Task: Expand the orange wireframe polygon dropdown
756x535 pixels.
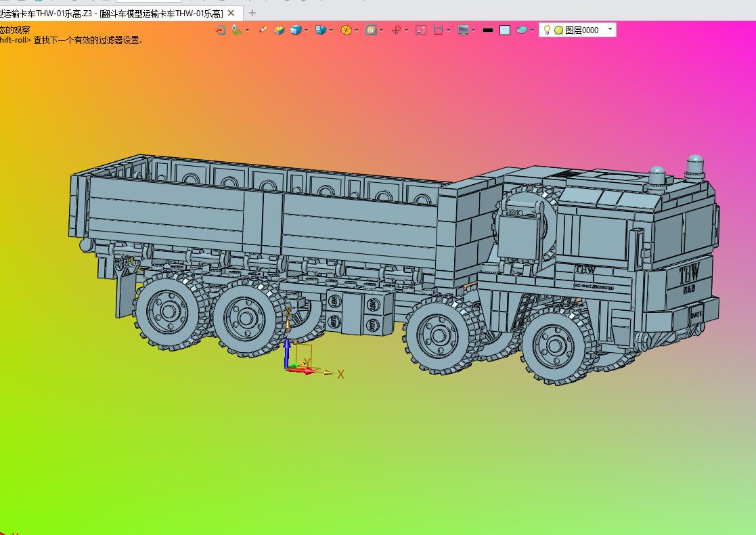Action: 356,30
